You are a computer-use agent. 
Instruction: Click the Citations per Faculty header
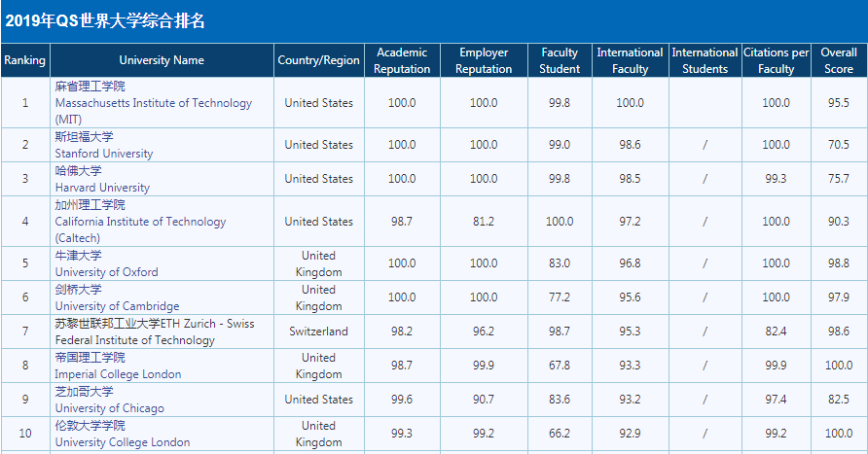776,60
